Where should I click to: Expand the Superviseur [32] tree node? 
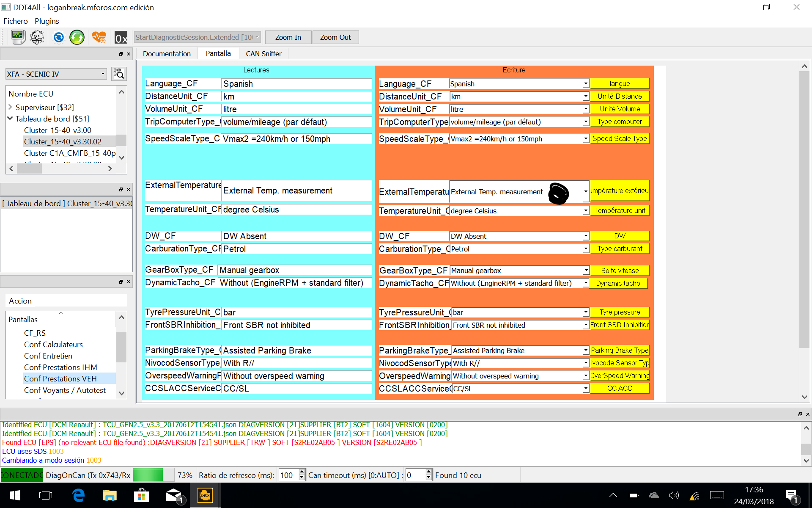pos(10,107)
